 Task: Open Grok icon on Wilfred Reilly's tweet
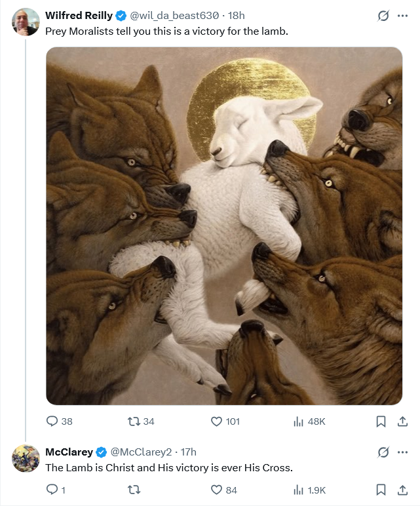(x=383, y=16)
